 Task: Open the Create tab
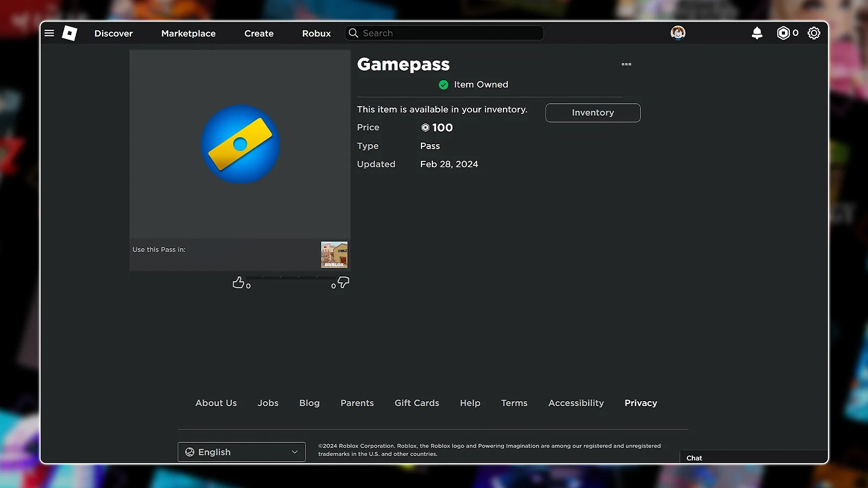[259, 33]
